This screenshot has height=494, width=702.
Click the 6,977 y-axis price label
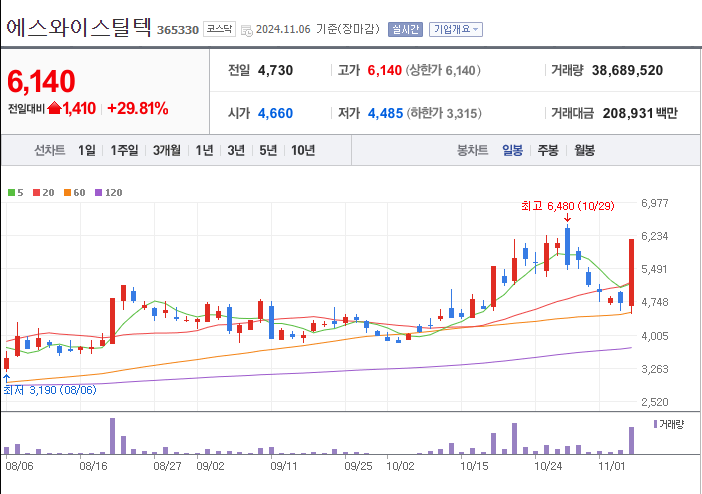click(655, 203)
